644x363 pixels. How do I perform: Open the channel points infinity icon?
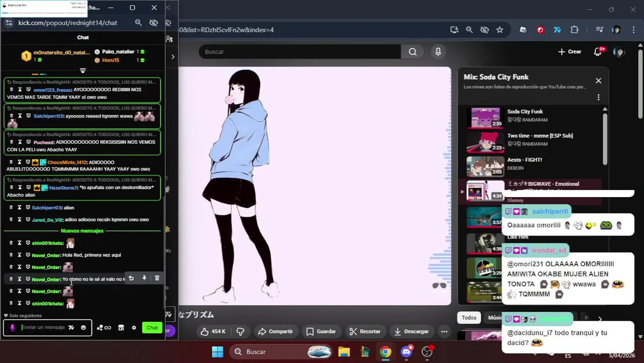(104, 328)
